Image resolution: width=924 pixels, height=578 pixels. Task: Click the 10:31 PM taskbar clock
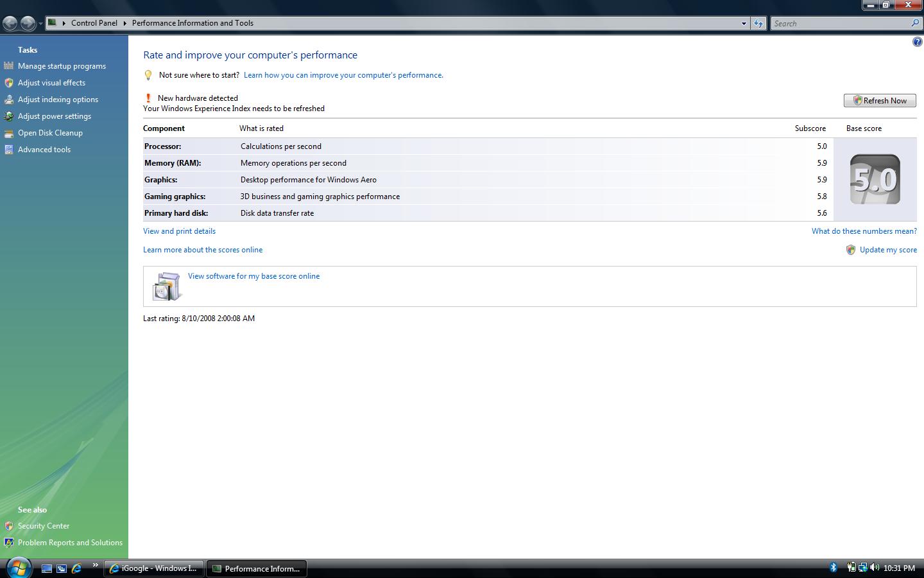(900, 568)
